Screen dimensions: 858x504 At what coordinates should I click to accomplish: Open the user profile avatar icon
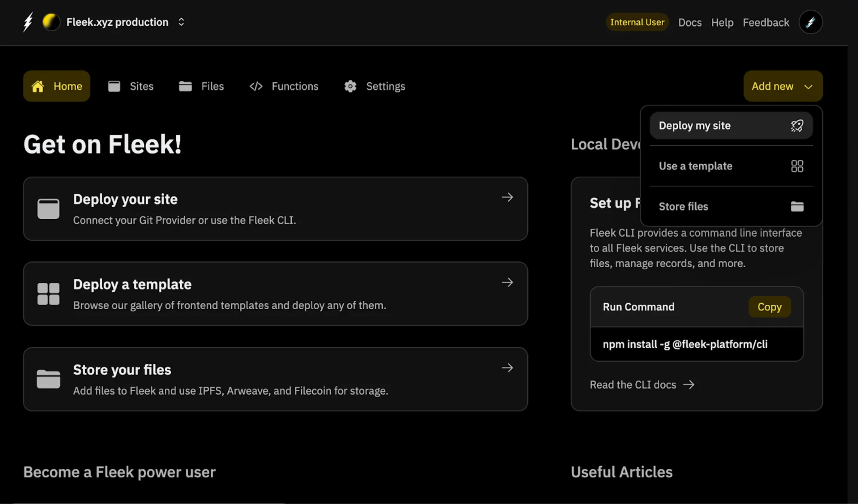(x=810, y=22)
